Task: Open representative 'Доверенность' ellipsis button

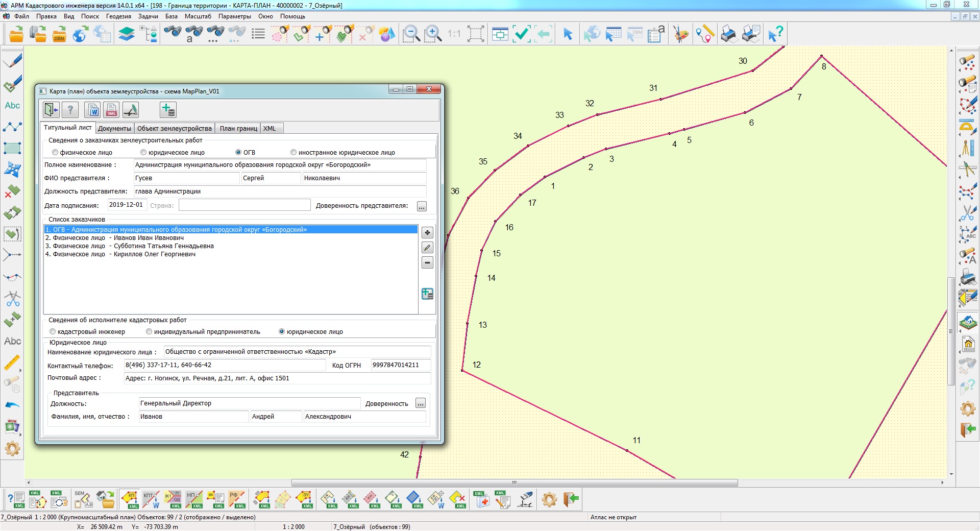Action: [x=420, y=403]
